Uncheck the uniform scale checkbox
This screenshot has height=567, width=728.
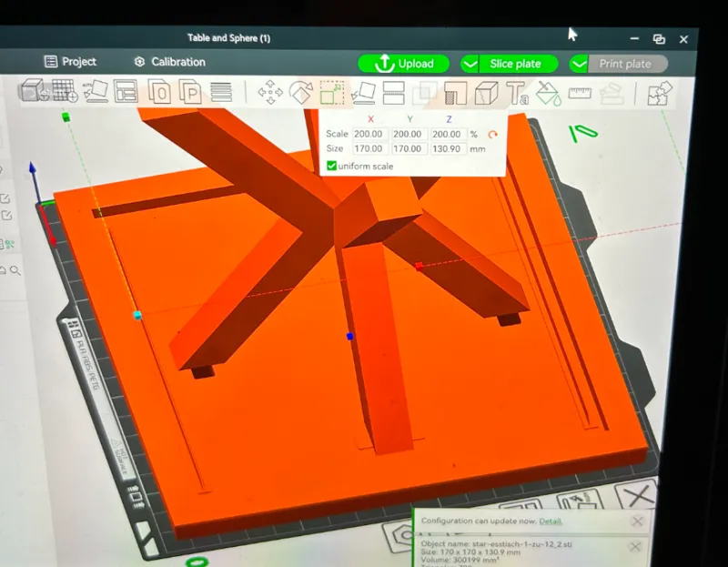(x=331, y=166)
